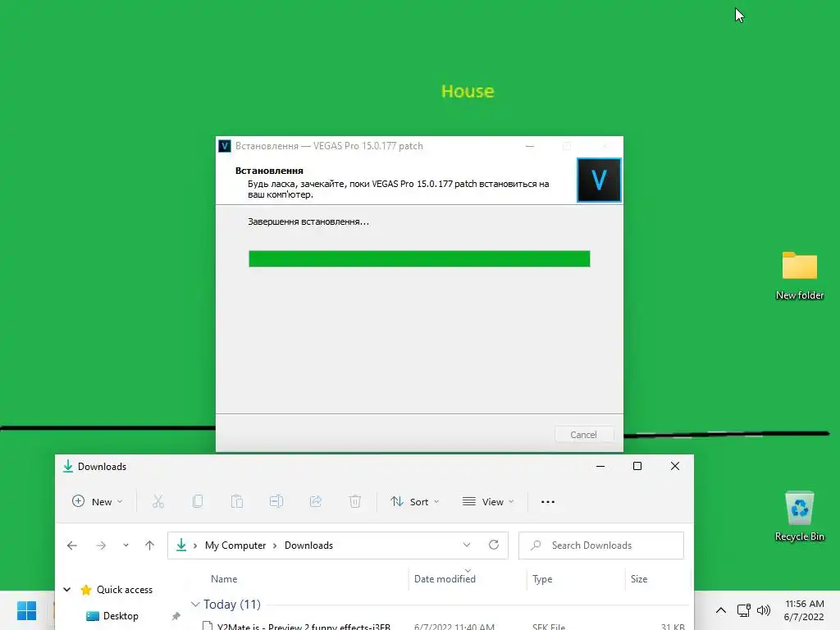Refresh the Downloads folder

(x=493, y=545)
